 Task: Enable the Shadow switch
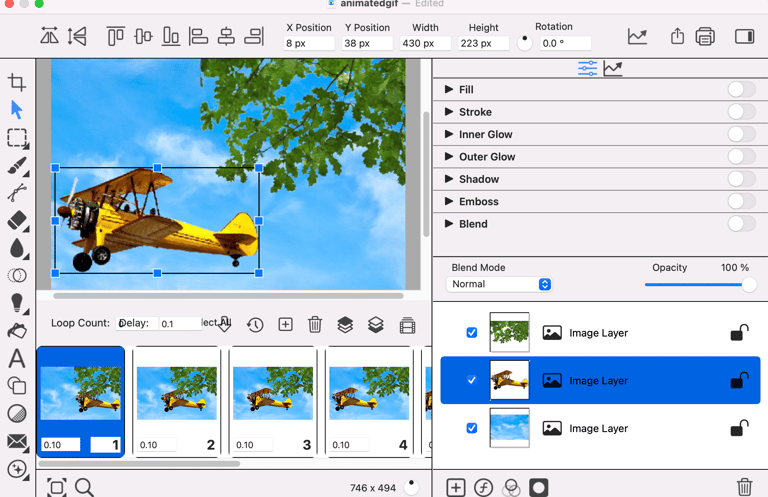(741, 179)
